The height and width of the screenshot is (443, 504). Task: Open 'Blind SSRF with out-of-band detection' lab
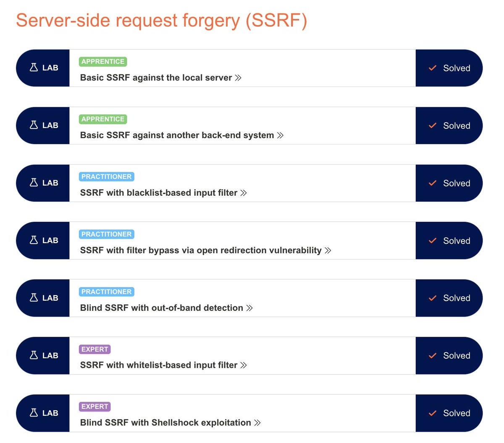point(162,308)
